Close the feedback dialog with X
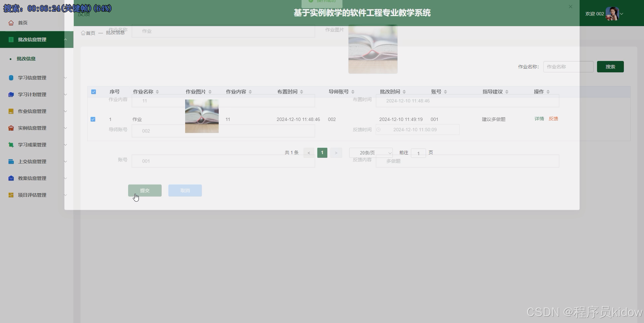This screenshot has width=644, height=323. 571,7
